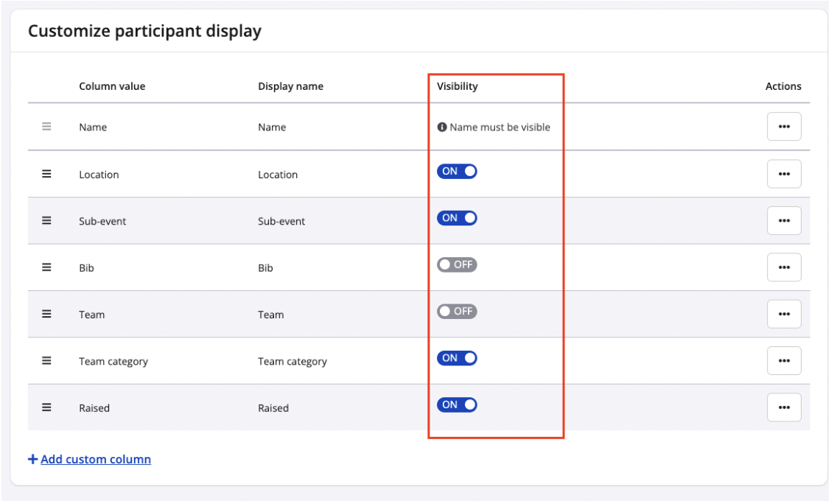
Task: Enable visibility for the Bib column
Action: [x=457, y=265]
